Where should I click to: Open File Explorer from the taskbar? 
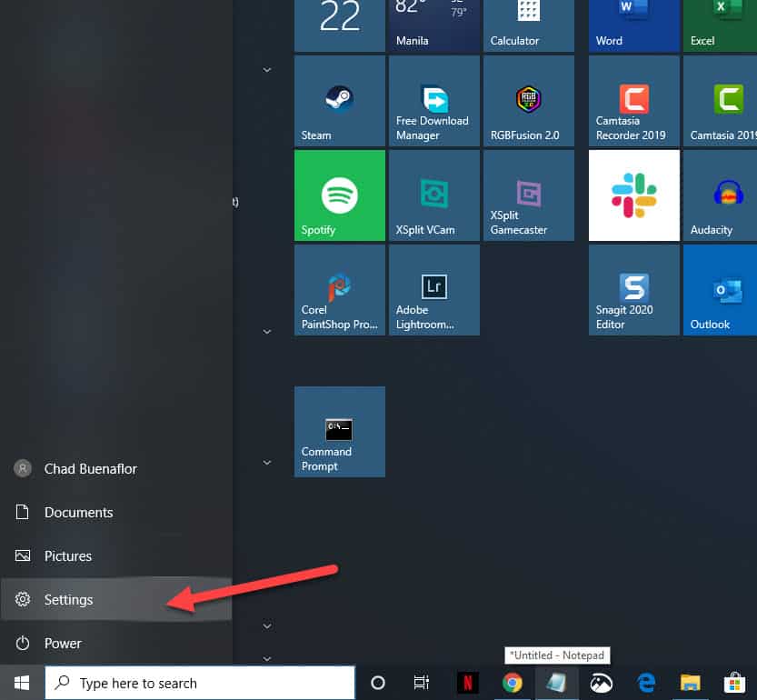691,683
